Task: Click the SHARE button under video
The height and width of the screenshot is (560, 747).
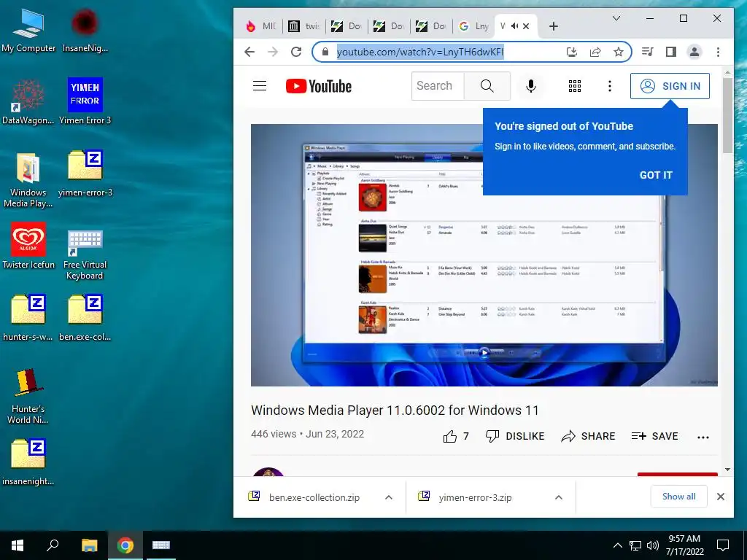Action: point(588,436)
